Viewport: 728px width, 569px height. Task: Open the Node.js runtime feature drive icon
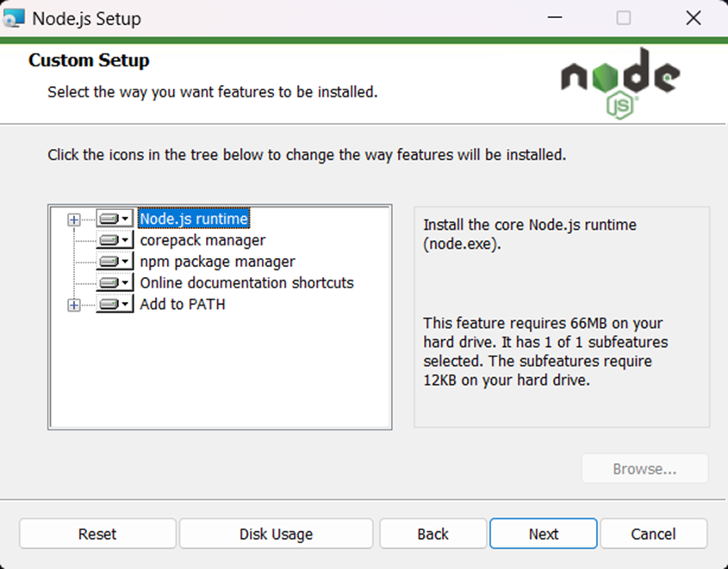115,219
